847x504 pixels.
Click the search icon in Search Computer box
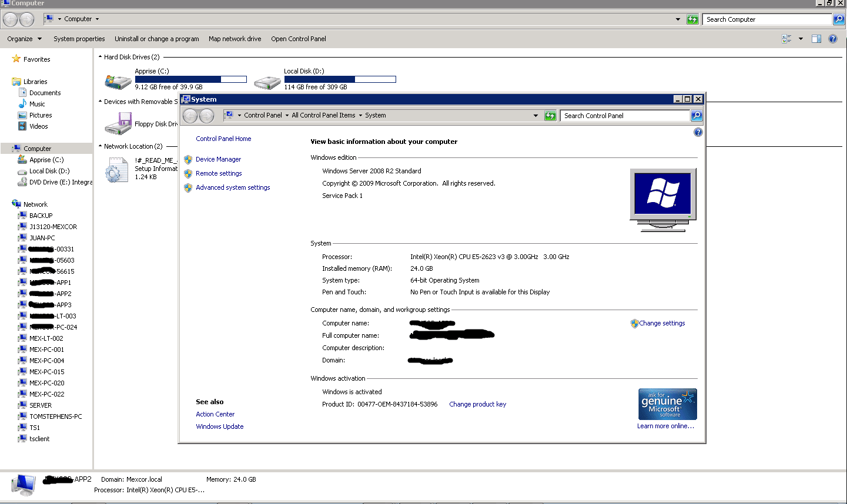click(839, 19)
